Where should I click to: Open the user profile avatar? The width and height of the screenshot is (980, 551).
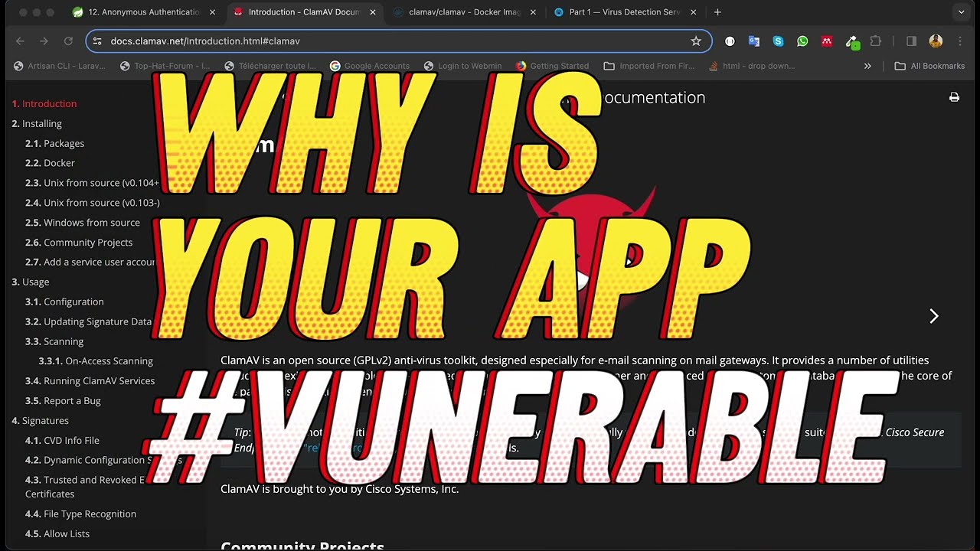[936, 41]
